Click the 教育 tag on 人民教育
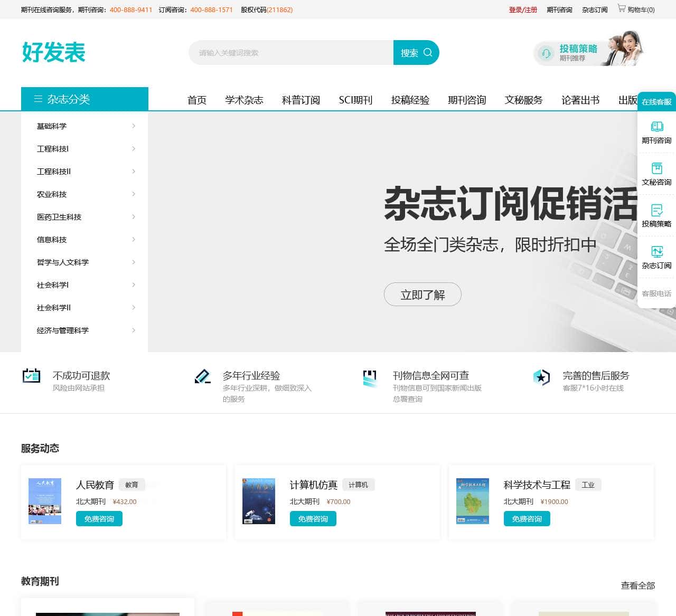Viewport: 676px width, 616px height. (x=132, y=485)
